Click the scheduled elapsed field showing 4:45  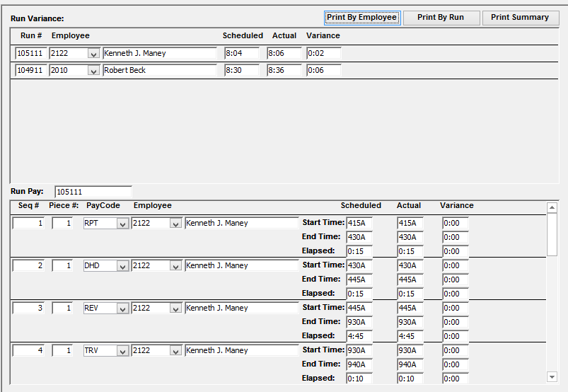click(359, 336)
